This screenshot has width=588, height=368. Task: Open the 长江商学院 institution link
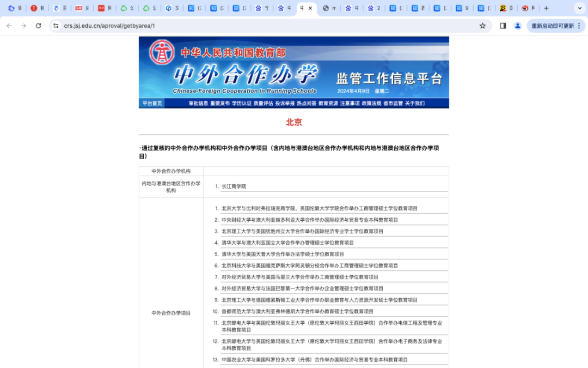pos(234,186)
